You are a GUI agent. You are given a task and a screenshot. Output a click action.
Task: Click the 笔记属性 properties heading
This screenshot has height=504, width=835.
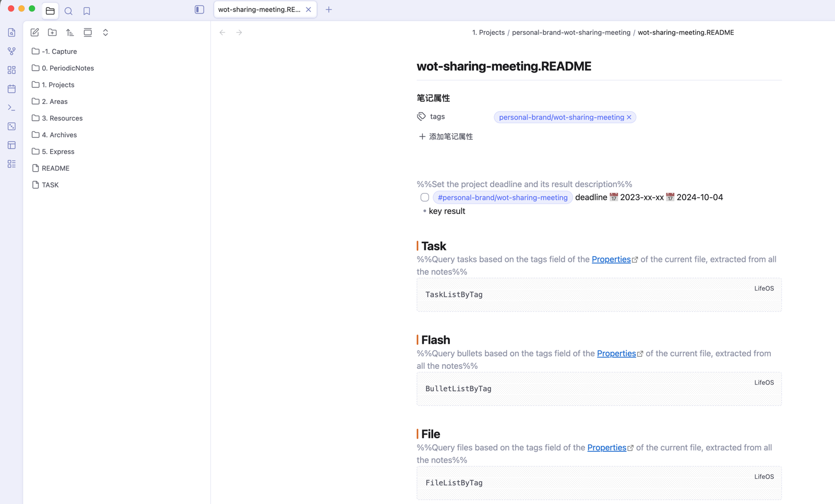point(433,98)
